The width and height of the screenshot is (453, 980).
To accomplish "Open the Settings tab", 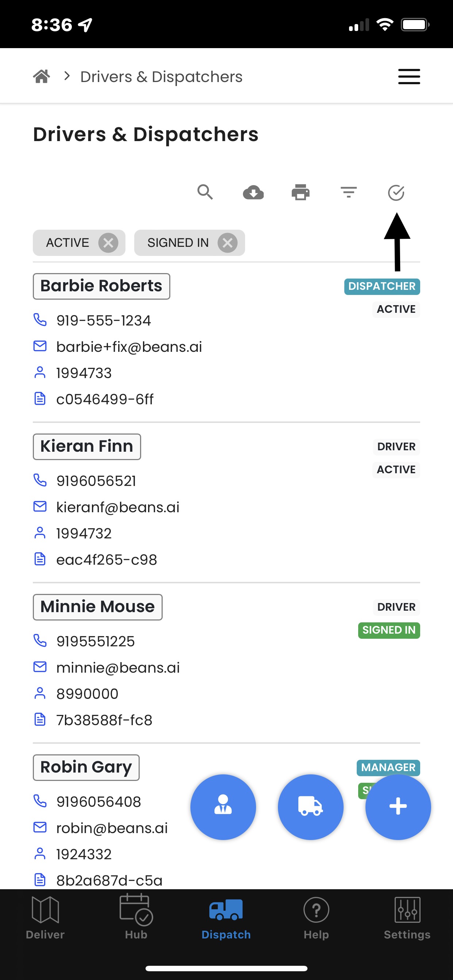I will tap(407, 918).
